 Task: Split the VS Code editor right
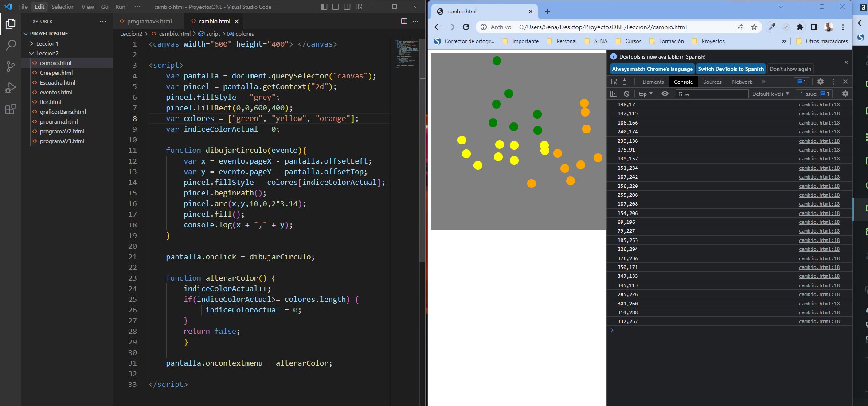click(404, 21)
